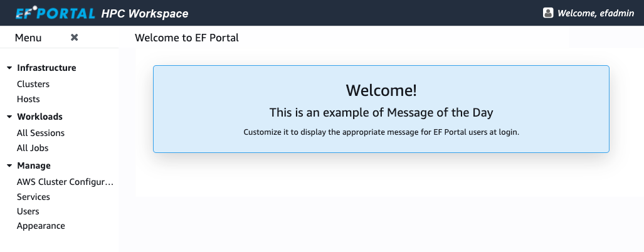Open Appearance settings
644x252 pixels.
pyautogui.click(x=41, y=226)
